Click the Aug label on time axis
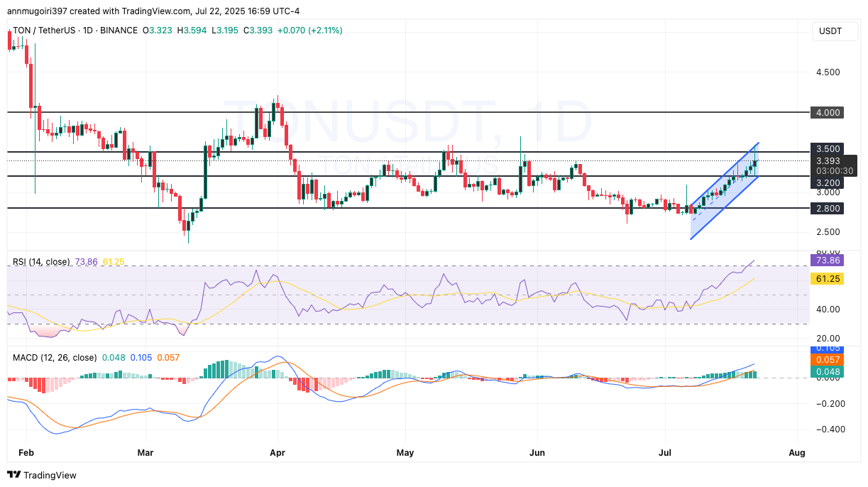The width and height of the screenshot is (868, 487). pos(797,452)
